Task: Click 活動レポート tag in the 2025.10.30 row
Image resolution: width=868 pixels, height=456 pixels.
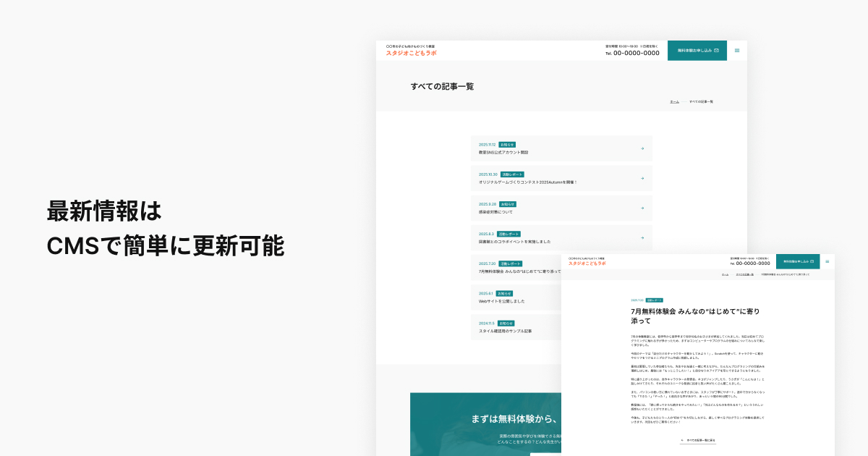Action: [x=512, y=174]
